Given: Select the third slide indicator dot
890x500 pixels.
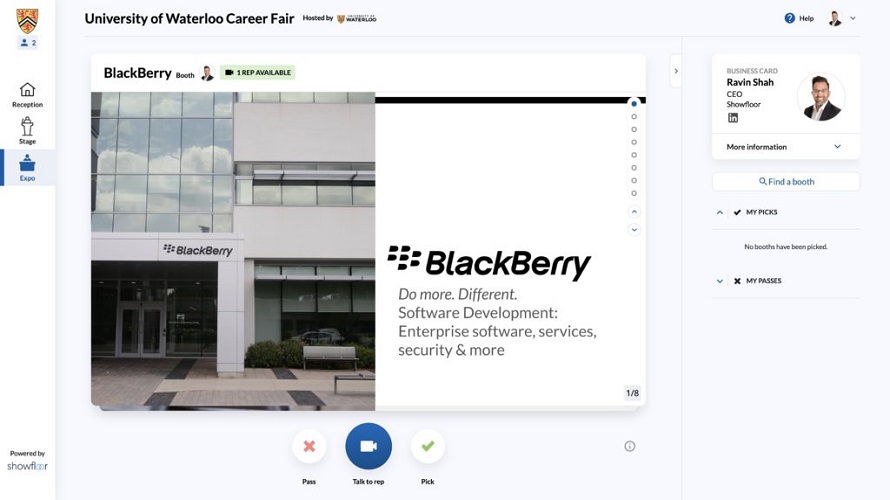Looking at the screenshot, I should point(634,129).
